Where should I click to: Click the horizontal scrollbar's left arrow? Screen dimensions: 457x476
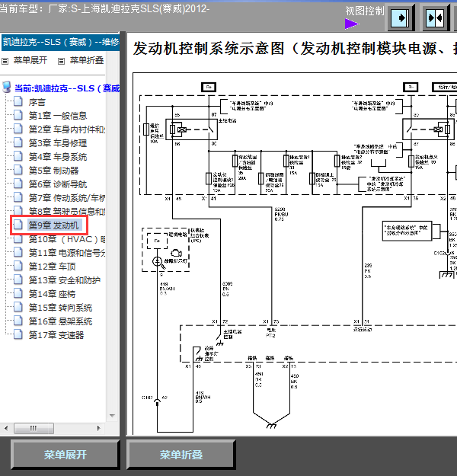pos(6,428)
